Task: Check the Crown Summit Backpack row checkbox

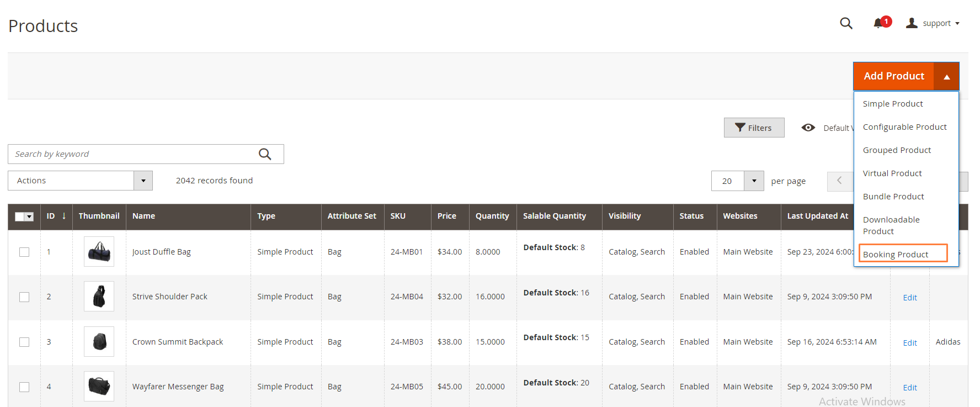Action: (24, 342)
